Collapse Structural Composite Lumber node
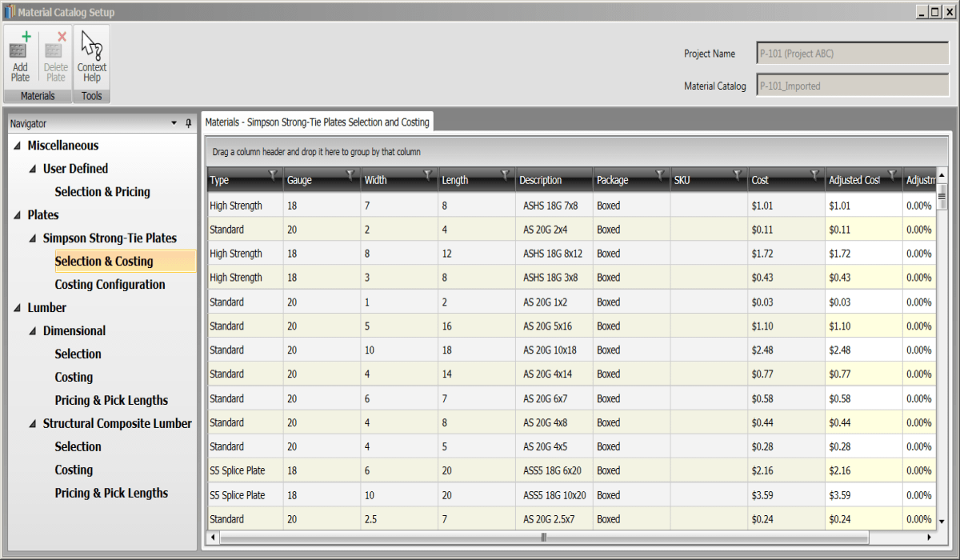Screen dimensions: 960x560 point(33,424)
